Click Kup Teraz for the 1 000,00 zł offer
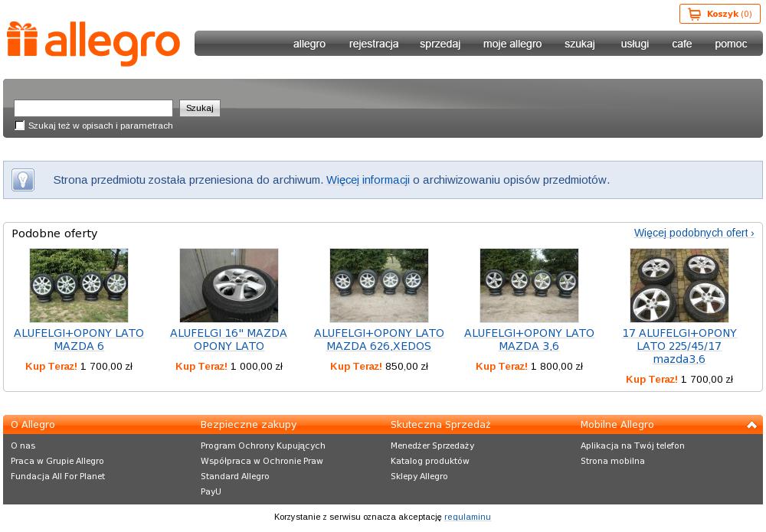766x532 pixels. point(201,367)
